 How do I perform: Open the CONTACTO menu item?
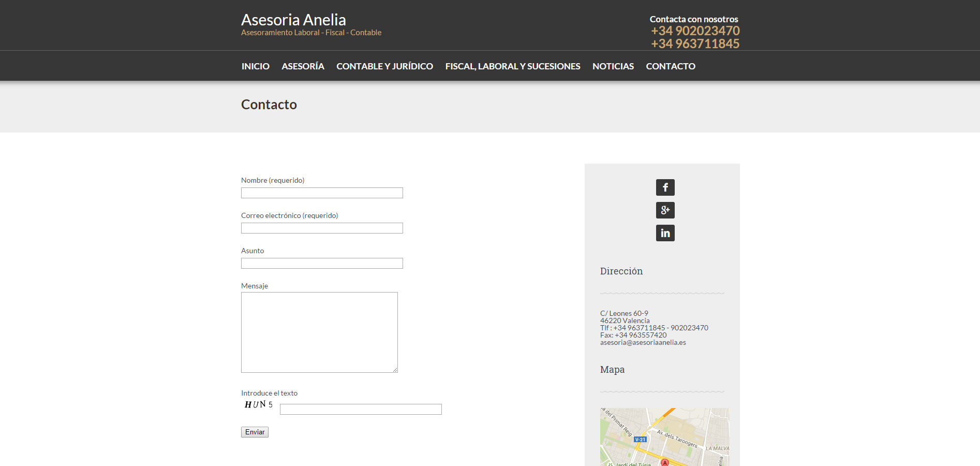click(x=670, y=66)
